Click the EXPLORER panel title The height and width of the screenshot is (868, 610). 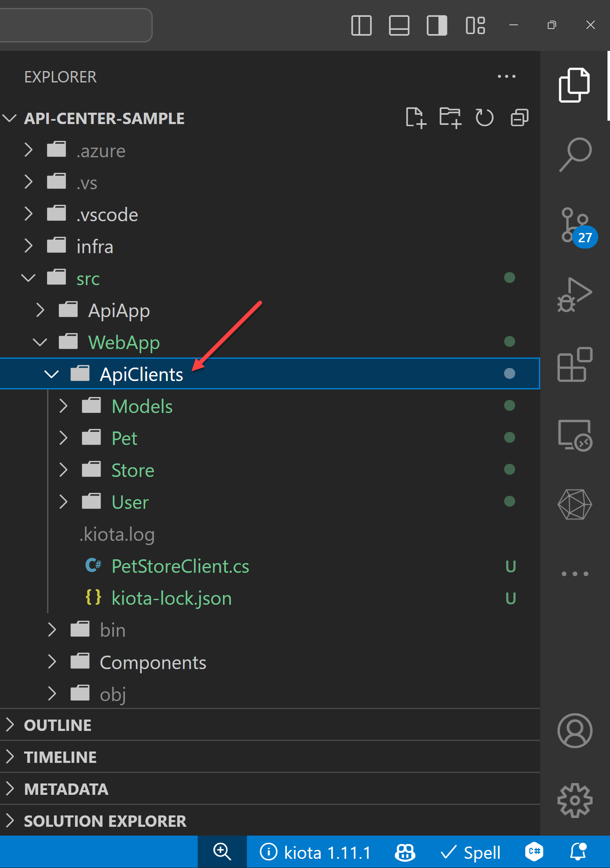click(60, 77)
